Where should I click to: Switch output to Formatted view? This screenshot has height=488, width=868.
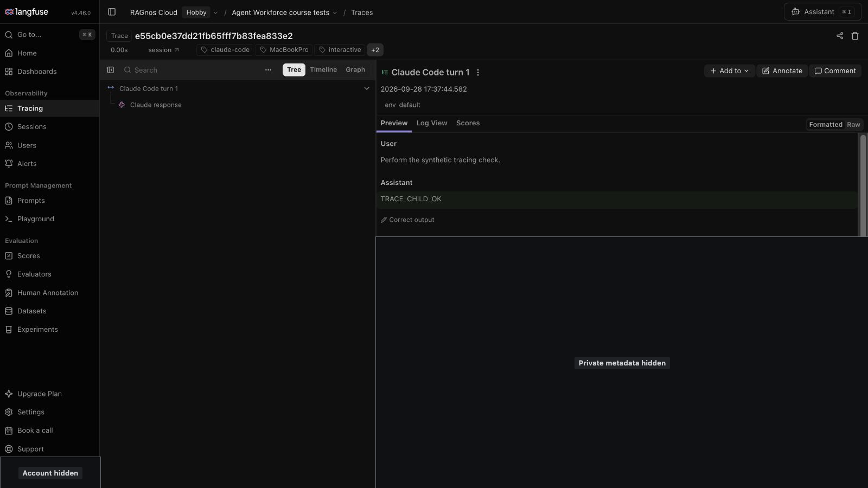[x=825, y=125]
